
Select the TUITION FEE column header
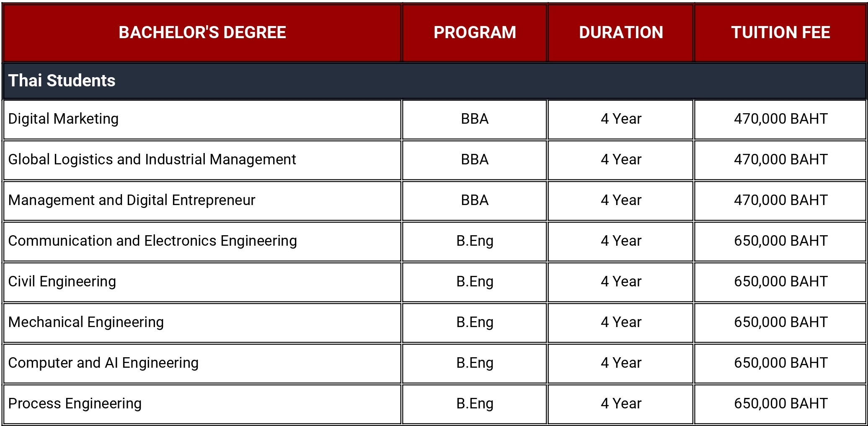(x=780, y=33)
